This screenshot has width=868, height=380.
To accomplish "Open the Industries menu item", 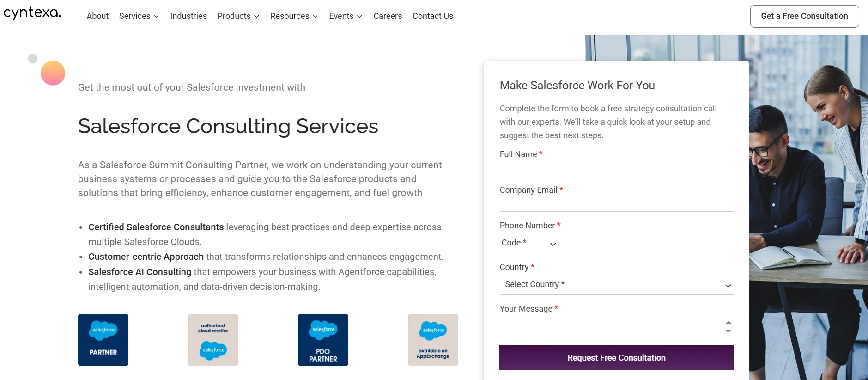I will (188, 16).
